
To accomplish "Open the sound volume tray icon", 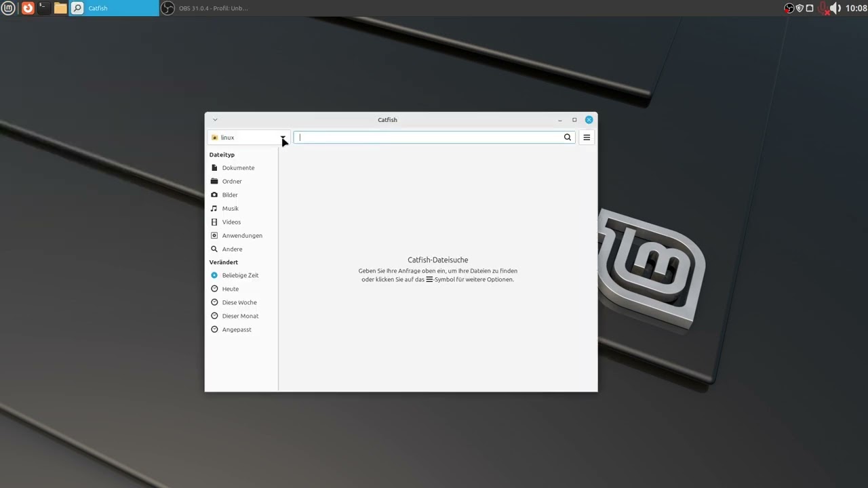I will click(x=835, y=8).
